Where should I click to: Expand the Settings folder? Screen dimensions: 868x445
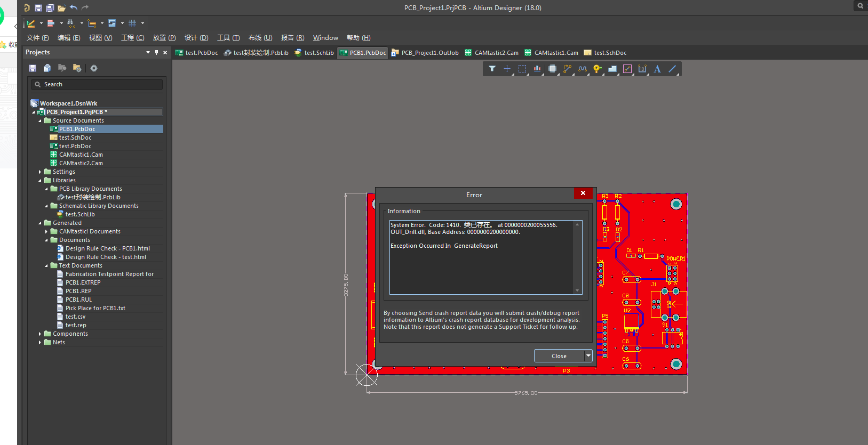point(40,172)
